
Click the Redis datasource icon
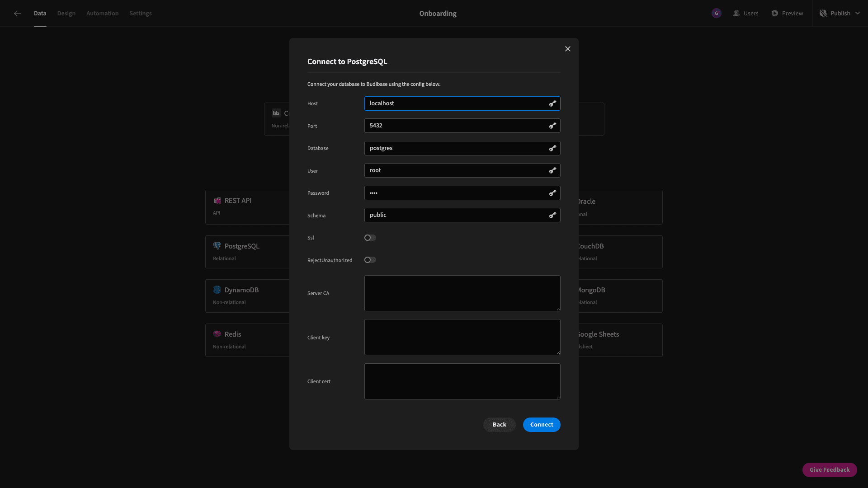pyautogui.click(x=217, y=334)
